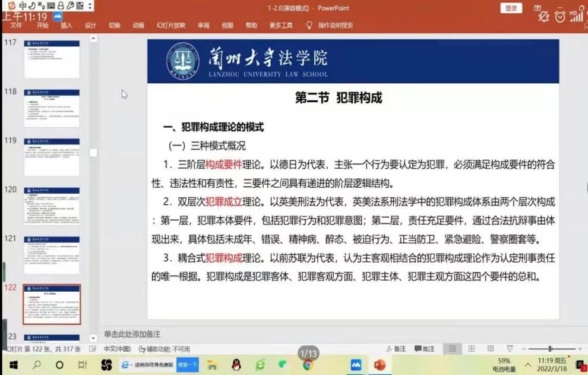Viewport: 588px width, 375px height.
Task: Click the 操作说明搜索 search box
Action: [x=336, y=25]
